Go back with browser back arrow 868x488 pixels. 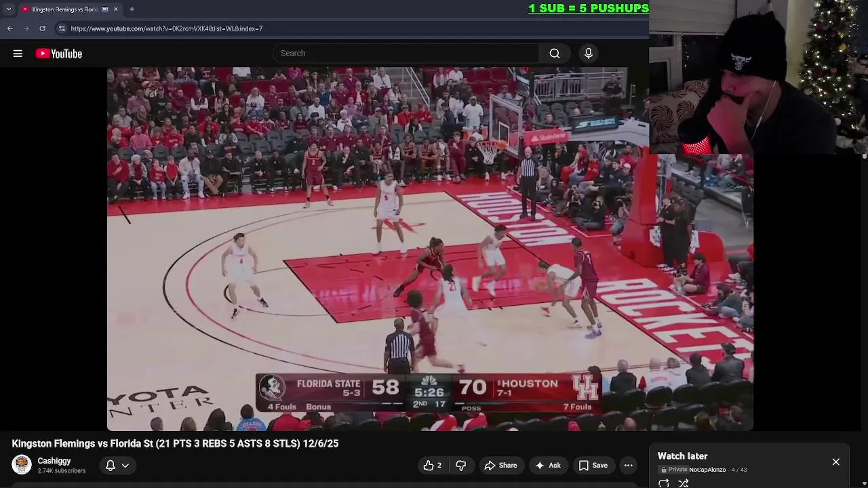pos(10,28)
